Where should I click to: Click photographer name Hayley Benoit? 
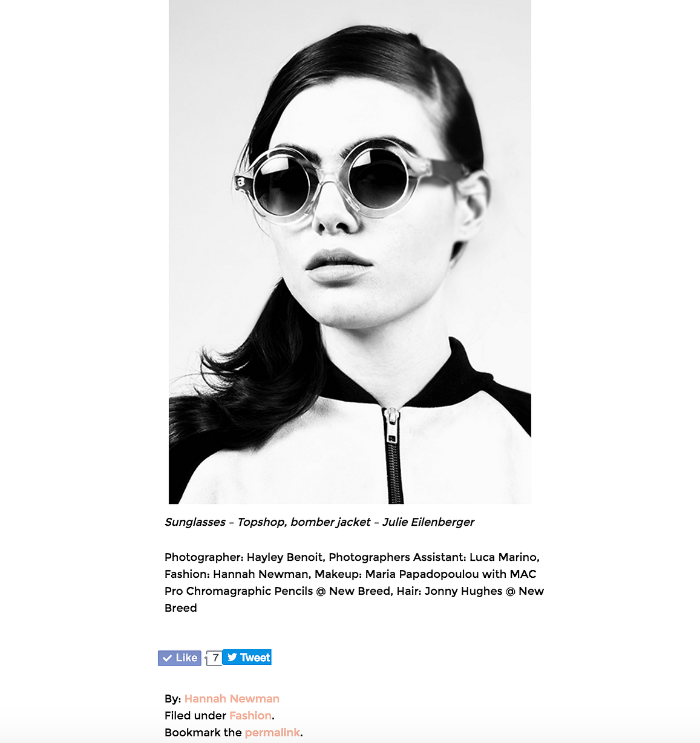[285, 557]
